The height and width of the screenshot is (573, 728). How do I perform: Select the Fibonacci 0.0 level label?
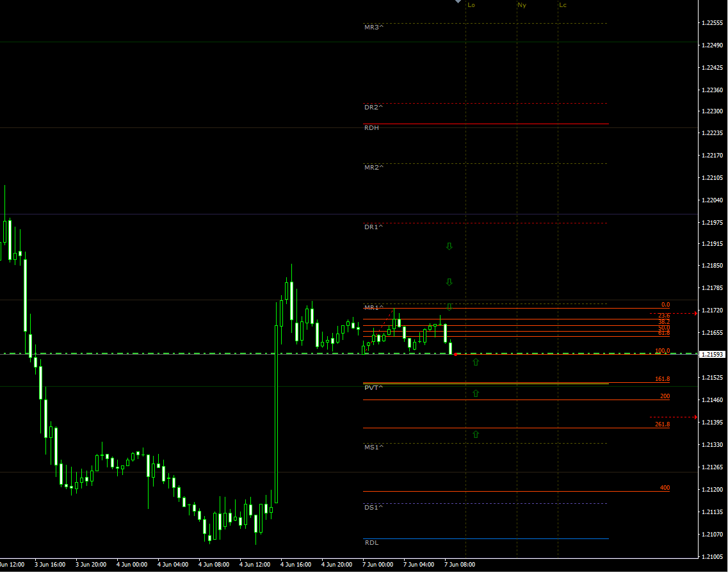pyautogui.click(x=665, y=305)
